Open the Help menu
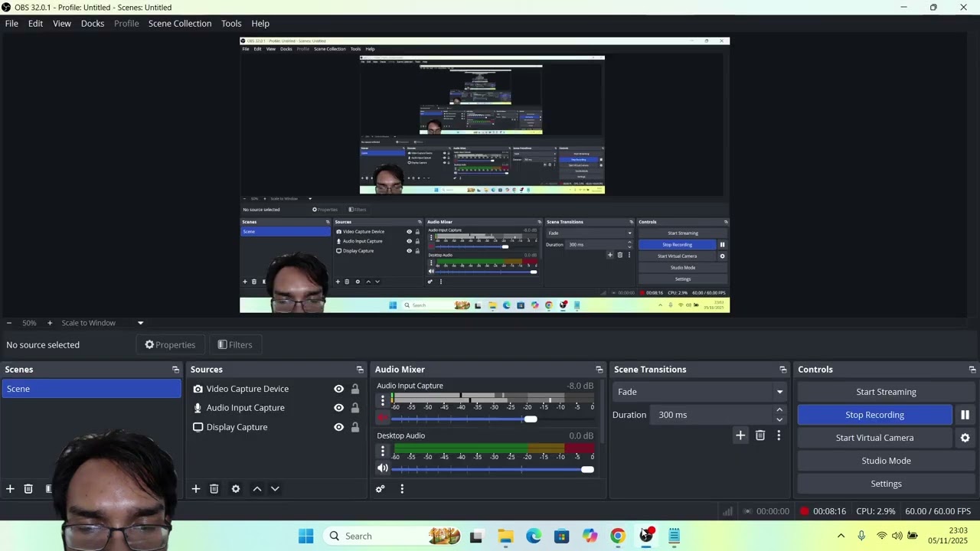Image resolution: width=980 pixels, height=551 pixels. click(260, 24)
